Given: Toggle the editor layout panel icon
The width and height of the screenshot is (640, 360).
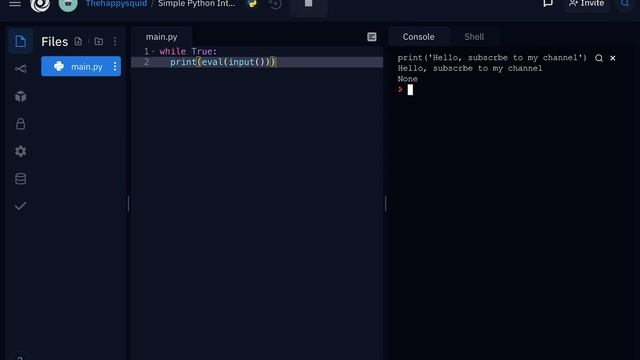Looking at the screenshot, I should 371,37.
